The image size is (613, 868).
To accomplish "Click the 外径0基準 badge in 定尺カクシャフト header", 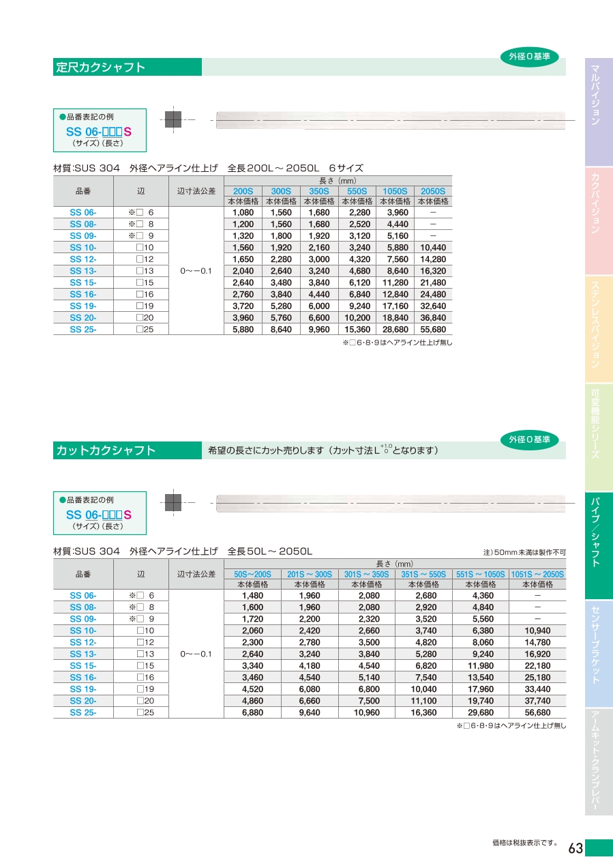I will (529, 57).
